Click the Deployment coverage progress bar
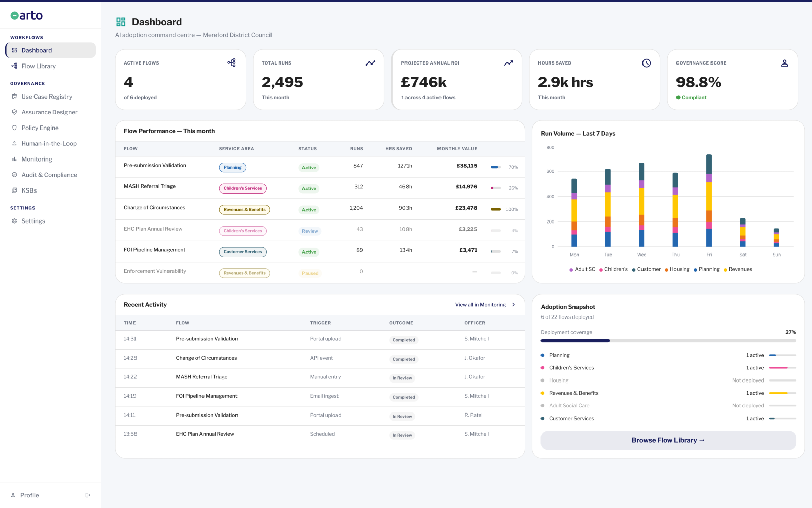812x508 pixels. (668, 341)
